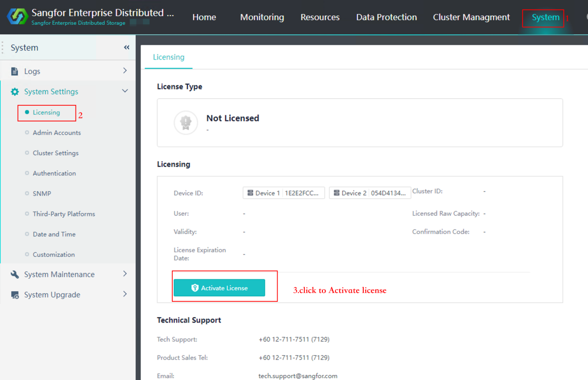
Task: Expand the System Upgrade chevron
Action: point(125,294)
